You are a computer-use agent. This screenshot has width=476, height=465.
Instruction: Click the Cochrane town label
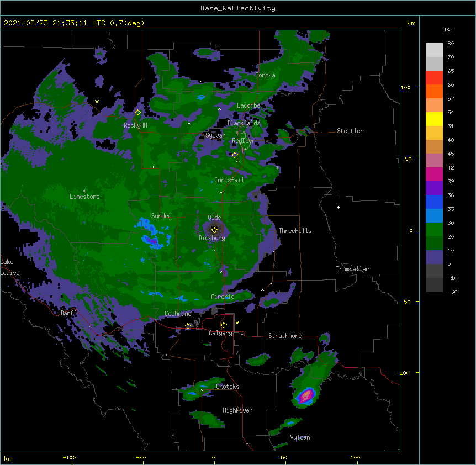(x=178, y=314)
